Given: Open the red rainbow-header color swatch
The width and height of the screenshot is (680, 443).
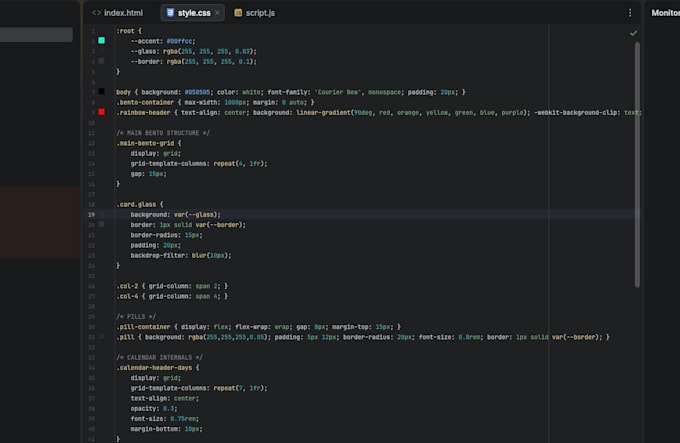Looking at the screenshot, I should coord(101,112).
